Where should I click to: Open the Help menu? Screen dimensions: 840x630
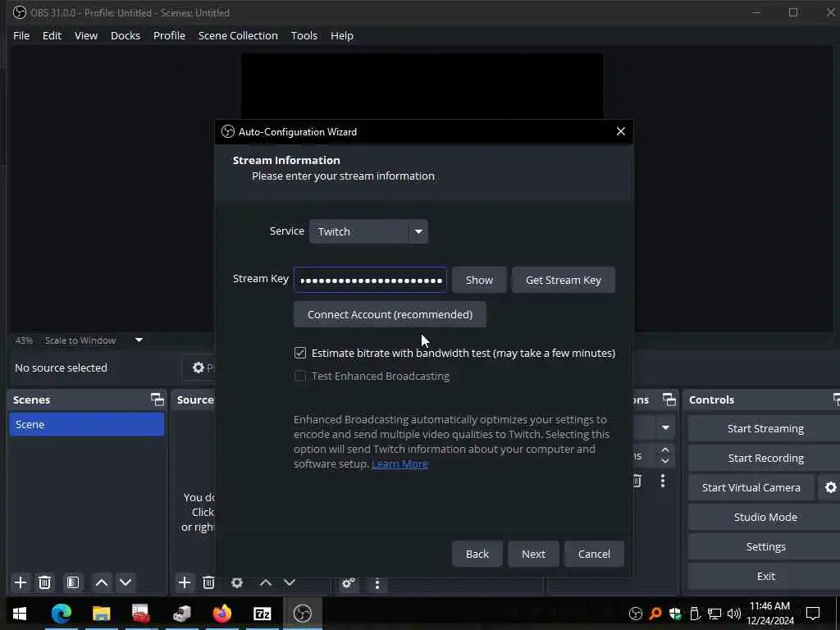pos(342,35)
